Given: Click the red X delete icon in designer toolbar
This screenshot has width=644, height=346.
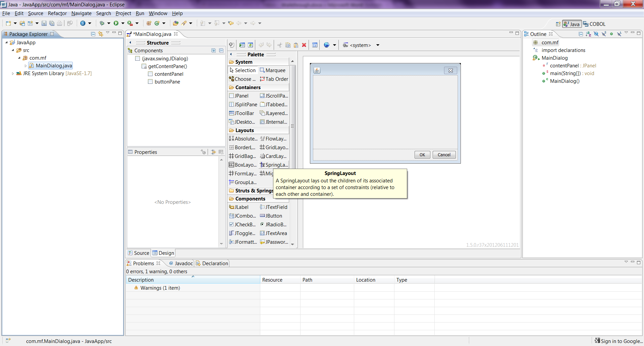Looking at the screenshot, I should pyautogui.click(x=304, y=45).
